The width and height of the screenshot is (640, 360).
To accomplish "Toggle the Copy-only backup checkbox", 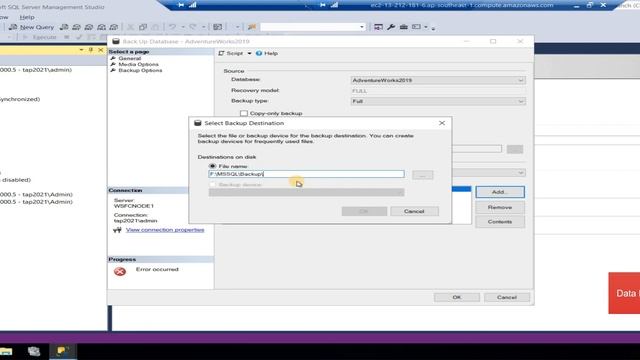I will click(244, 113).
